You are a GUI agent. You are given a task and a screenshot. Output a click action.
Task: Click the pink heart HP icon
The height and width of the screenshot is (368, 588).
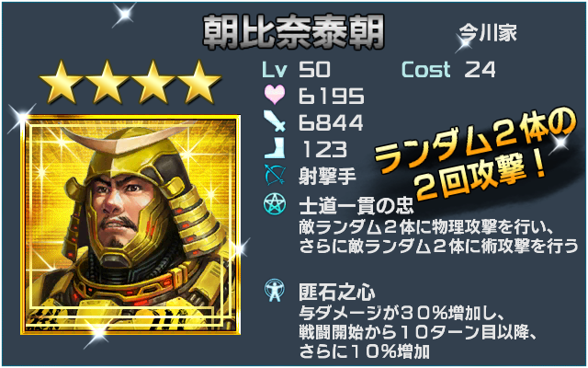tap(275, 95)
